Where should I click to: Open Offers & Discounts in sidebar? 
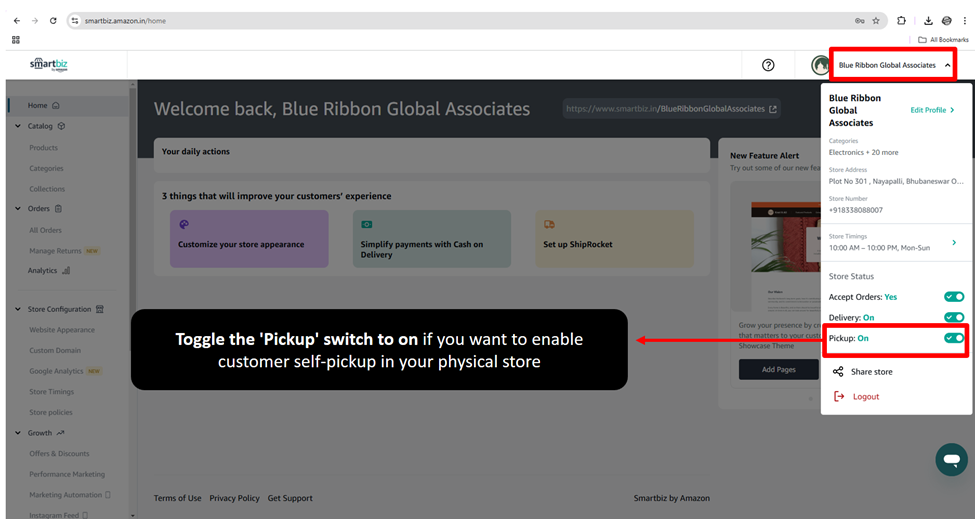pyautogui.click(x=59, y=454)
